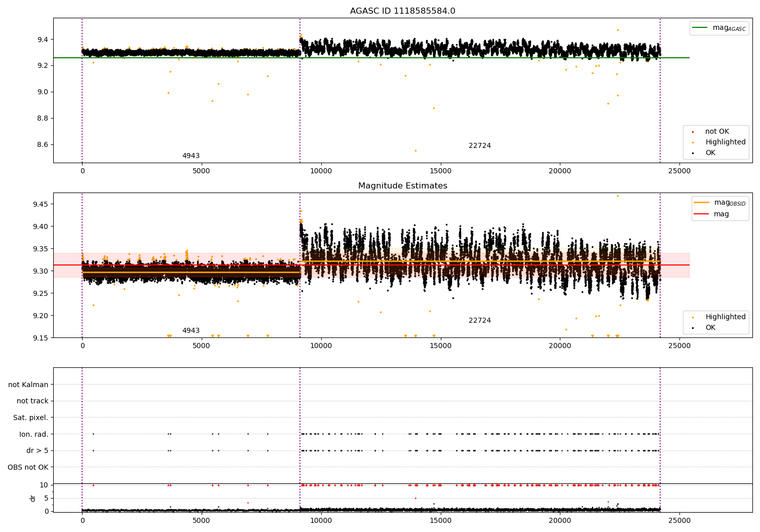
Task: Click the 10 tick on the dr axis
Action: coord(44,485)
